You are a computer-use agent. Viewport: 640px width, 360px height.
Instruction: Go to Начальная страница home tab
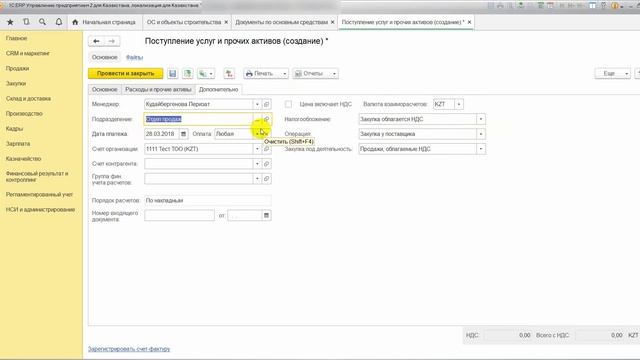point(104,22)
